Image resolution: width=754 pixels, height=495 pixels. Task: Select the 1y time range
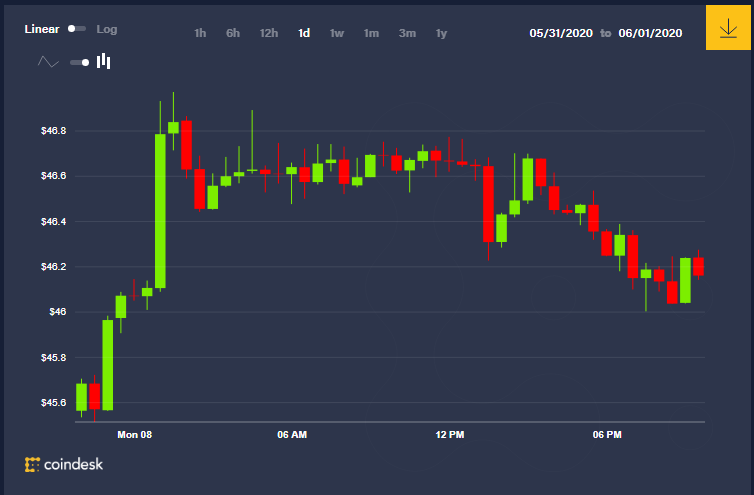click(x=441, y=33)
